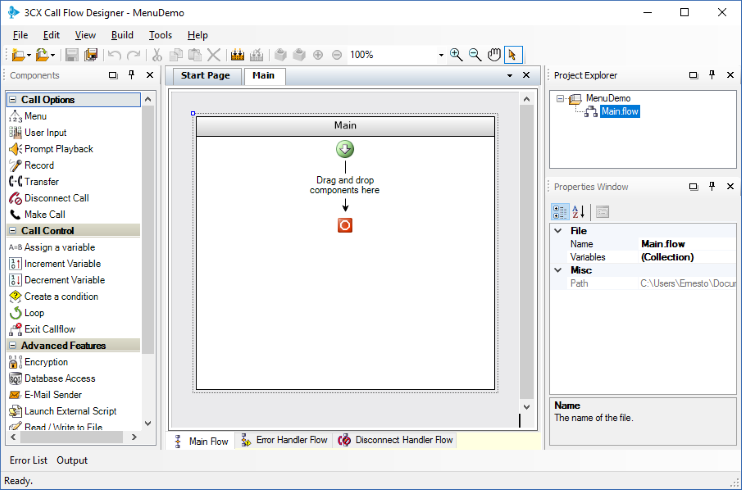Click the Save toolbar icon
This screenshot has width=742, height=490.
click(x=72, y=55)
